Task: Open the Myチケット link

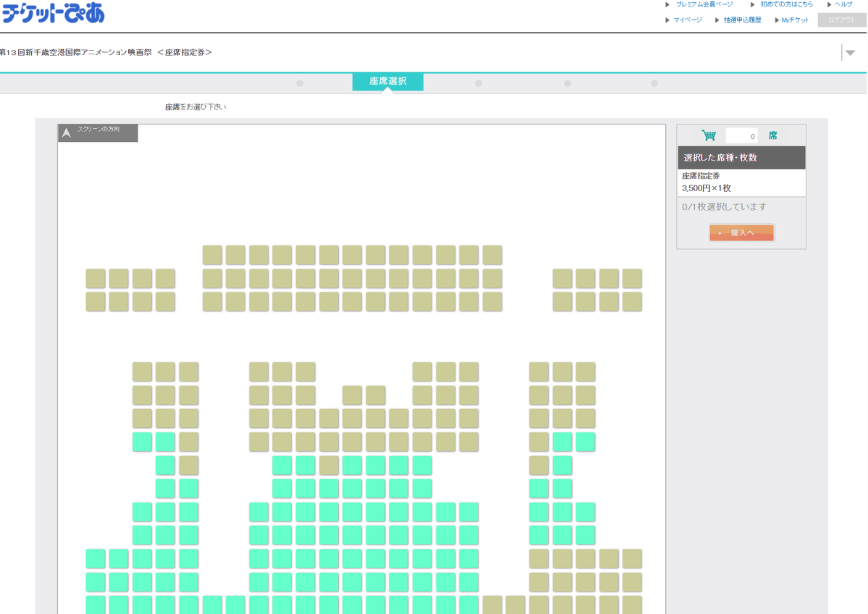Action: pos(795,20)
